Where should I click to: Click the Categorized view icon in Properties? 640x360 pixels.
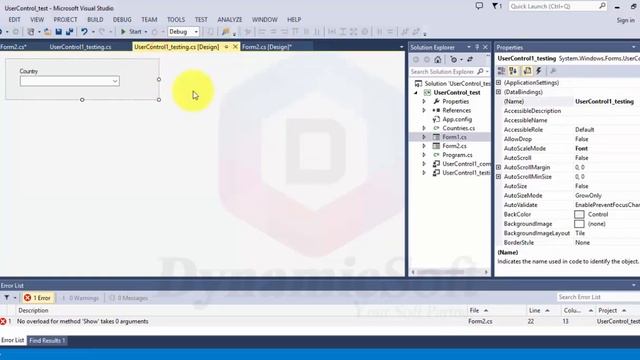click(502, 71)
